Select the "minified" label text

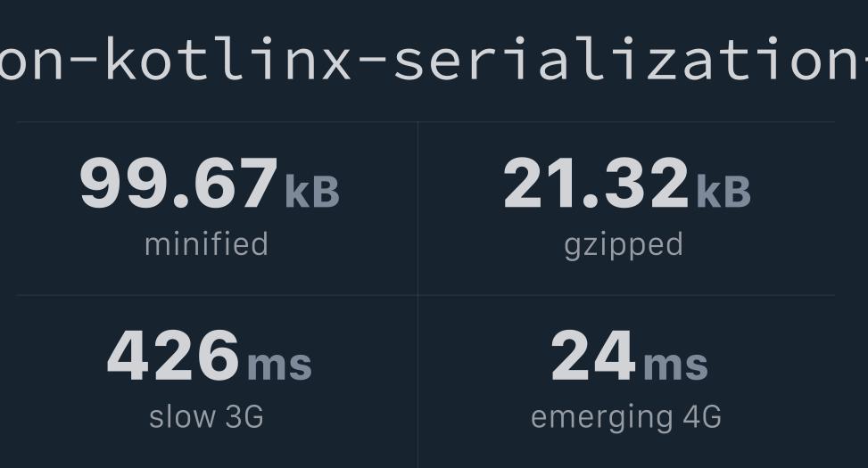(x=206, y=244)
